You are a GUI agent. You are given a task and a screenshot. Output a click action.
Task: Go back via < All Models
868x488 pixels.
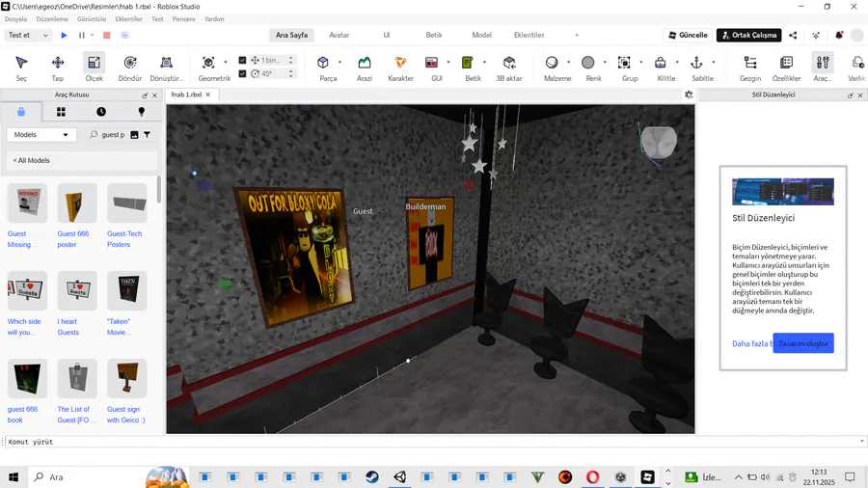[32, 160]
